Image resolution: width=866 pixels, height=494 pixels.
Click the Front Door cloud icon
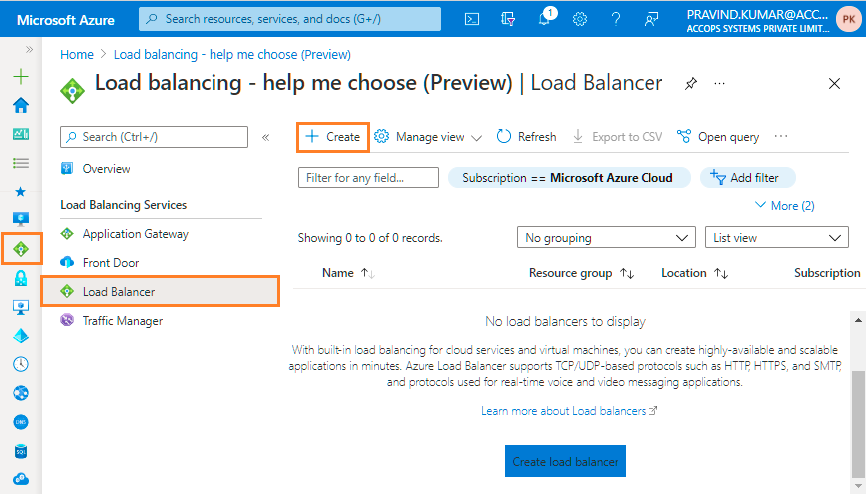(67, 262)
